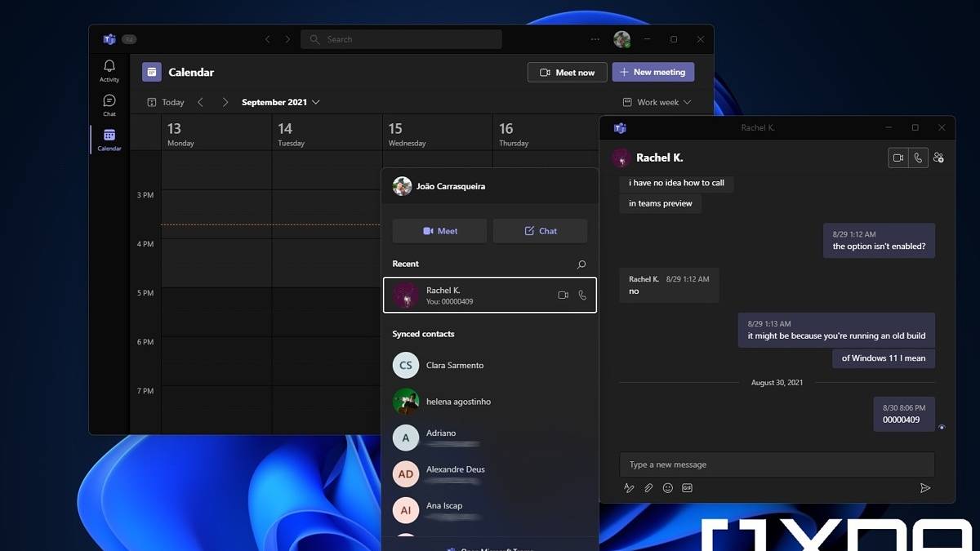Viewport: 980px width, 551px height.
Task: Open the Work week view dropdown
Action: click(x=657, y=102)
